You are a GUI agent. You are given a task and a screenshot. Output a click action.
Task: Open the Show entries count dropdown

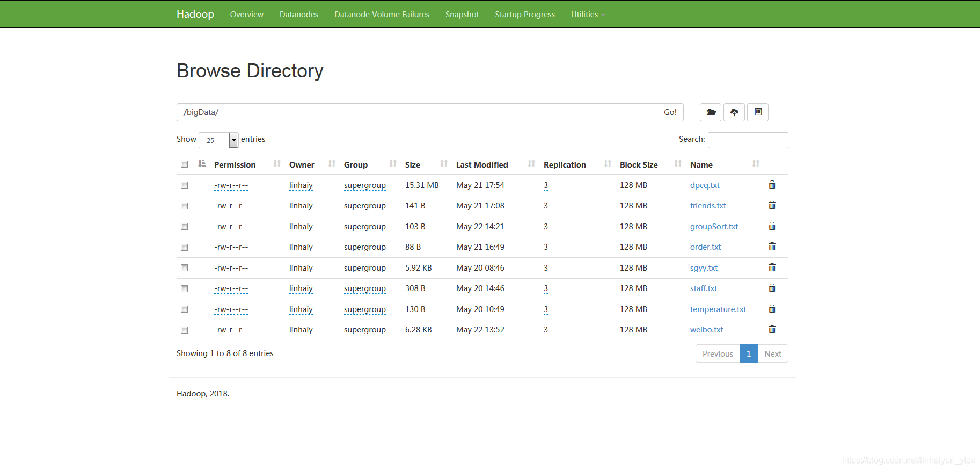[x=218, y=140]
